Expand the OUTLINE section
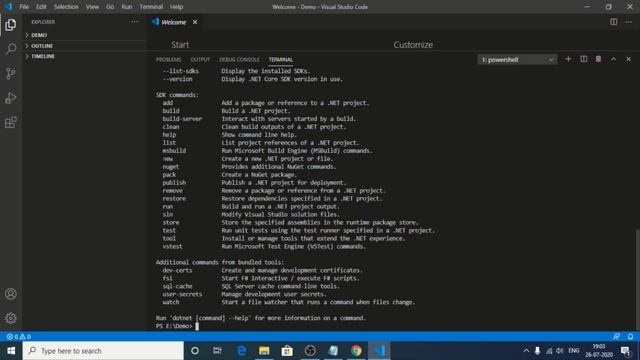Viewport: 640px width, 360px height. click(42, 46)
